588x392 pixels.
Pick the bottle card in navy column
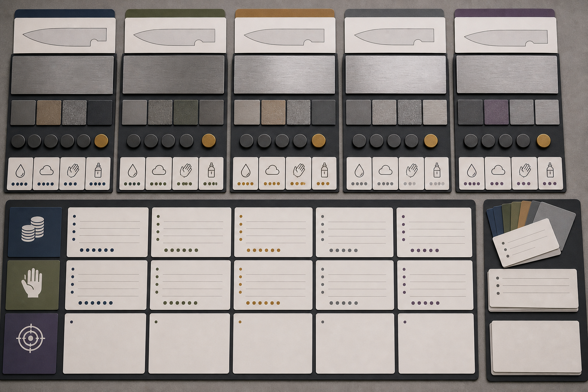[98, 173]
